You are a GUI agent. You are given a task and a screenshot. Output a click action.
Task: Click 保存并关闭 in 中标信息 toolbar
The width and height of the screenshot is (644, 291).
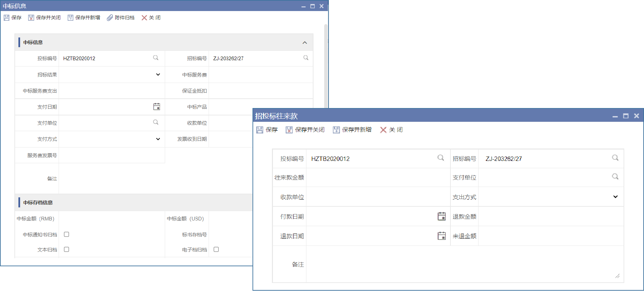[x=45, y=18]
